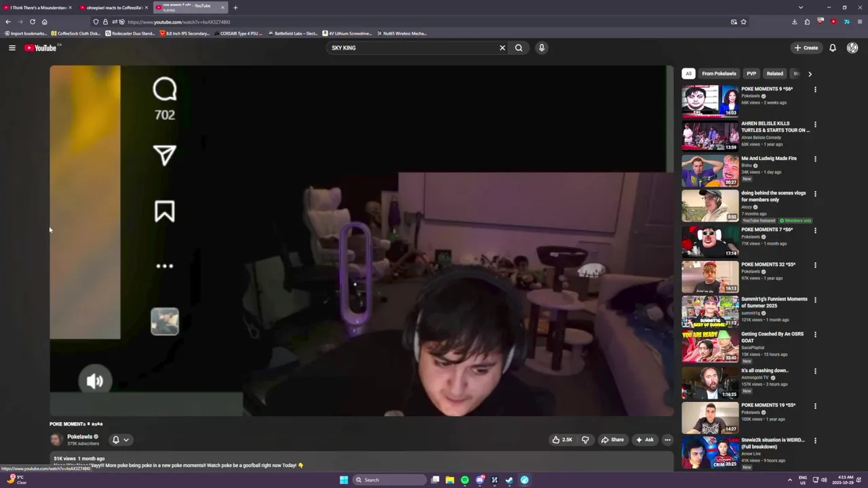Open It's all crashing down thumbnail
This screenshot has height=488, width=868.
click(710, 382)
